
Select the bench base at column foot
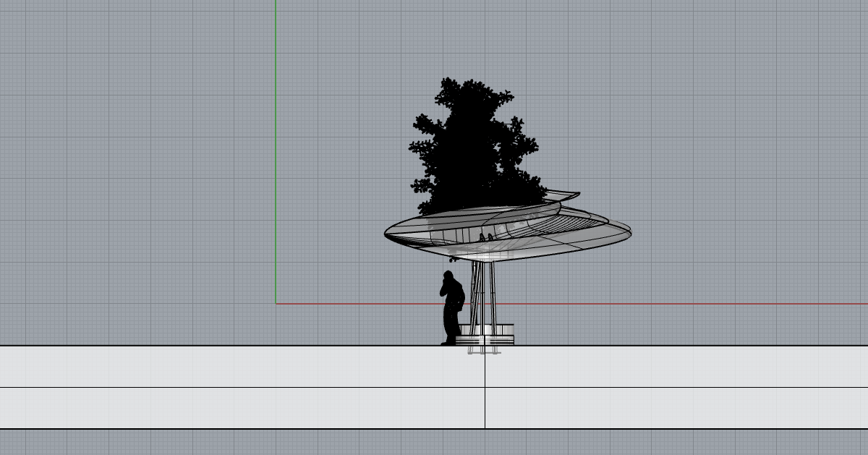486,335
